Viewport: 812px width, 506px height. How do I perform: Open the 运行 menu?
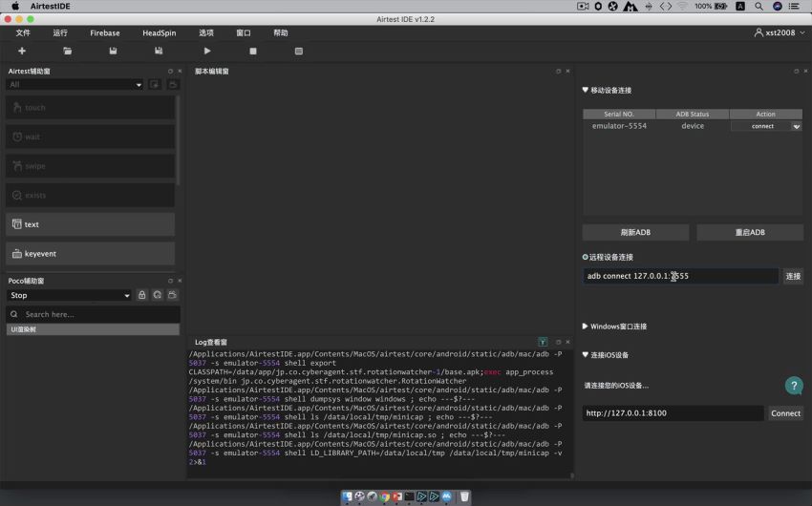(x=60, y=32)
